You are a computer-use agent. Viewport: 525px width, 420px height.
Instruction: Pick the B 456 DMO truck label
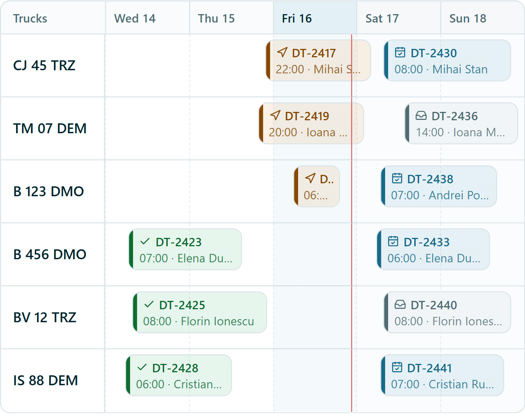click(50, 254)
